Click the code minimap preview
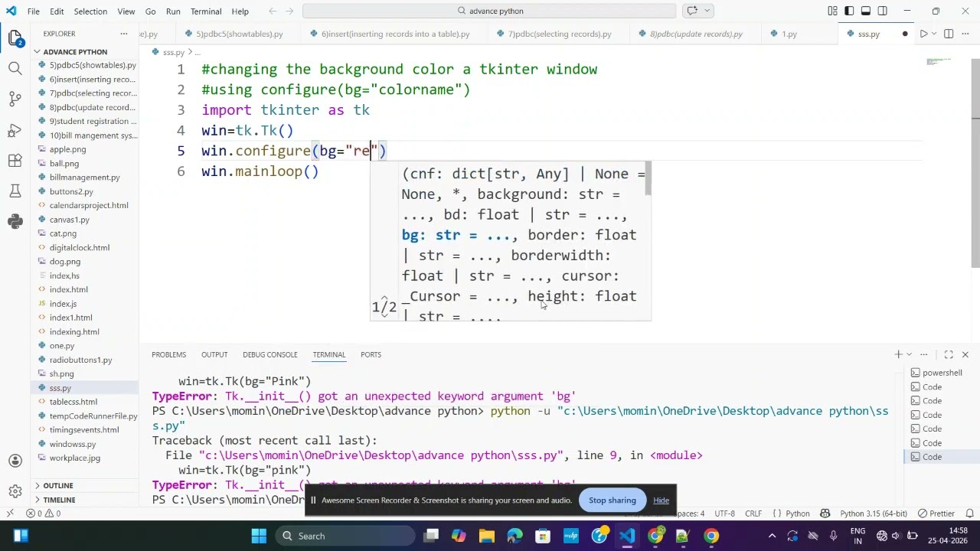This screenshot has width=980, height=551. [939, 61]
